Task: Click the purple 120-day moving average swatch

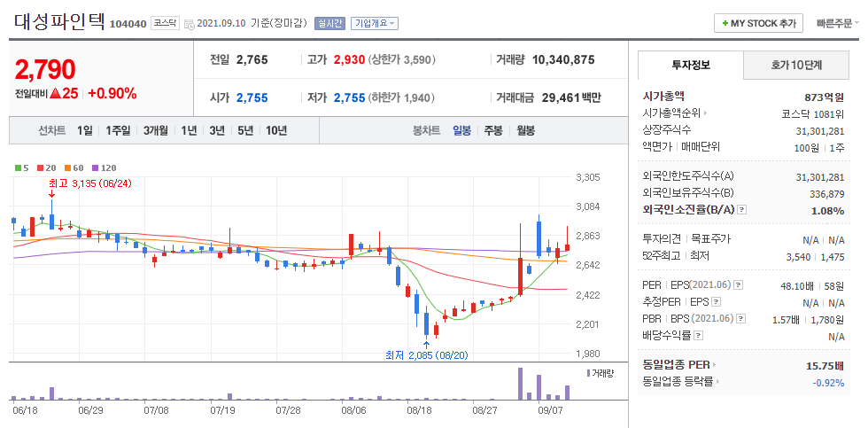Action: 96,167
